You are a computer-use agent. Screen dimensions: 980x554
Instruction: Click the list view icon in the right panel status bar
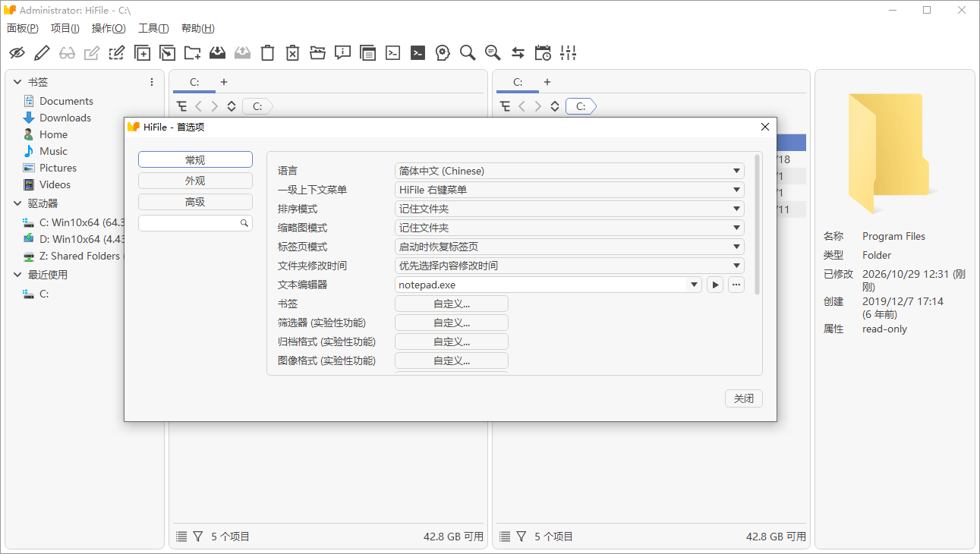pos(504,537)
